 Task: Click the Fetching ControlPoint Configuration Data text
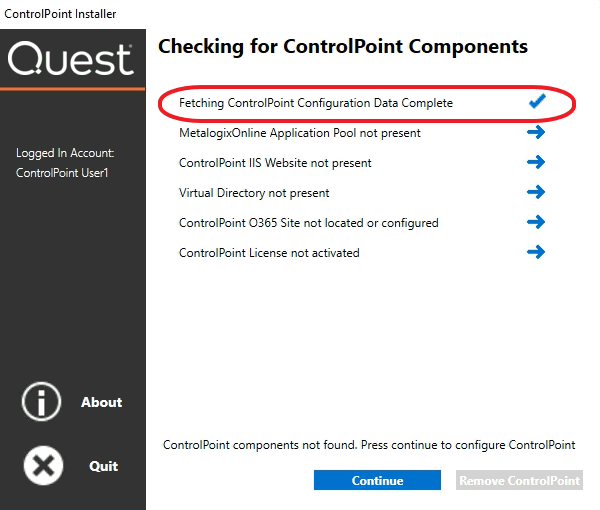click(x=315, y=103)
